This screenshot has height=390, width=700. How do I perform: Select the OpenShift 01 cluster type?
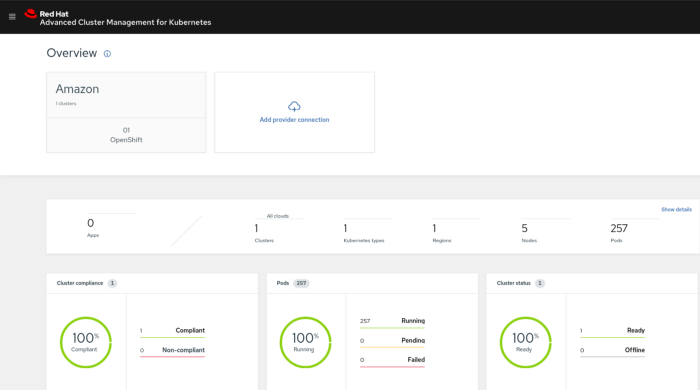(x=126, y=135)
